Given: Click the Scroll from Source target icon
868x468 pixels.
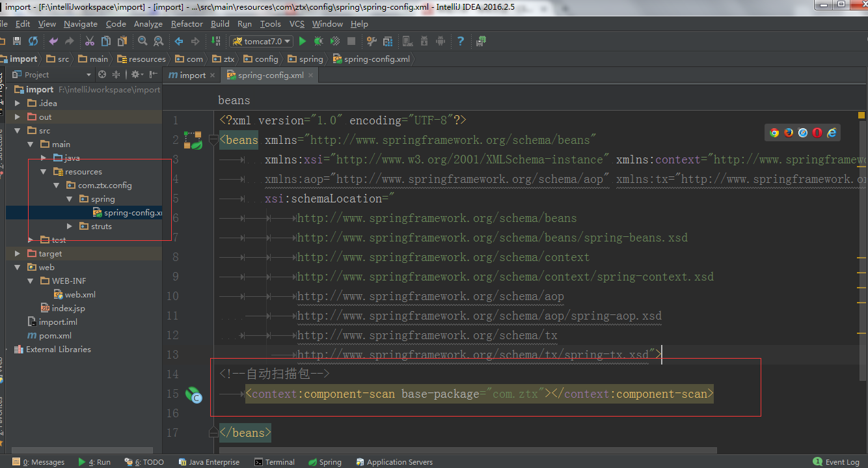Looking at the screenshot, I should (102, 75).
